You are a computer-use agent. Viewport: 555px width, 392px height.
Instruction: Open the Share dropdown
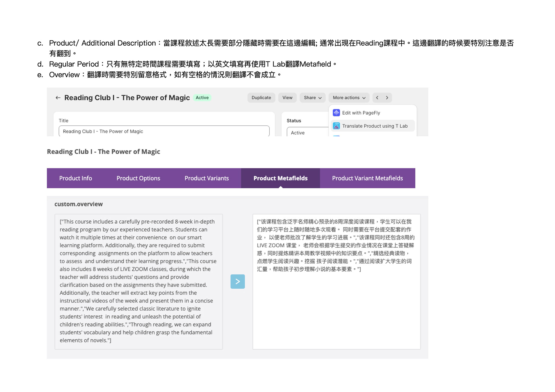click(312, 98)
